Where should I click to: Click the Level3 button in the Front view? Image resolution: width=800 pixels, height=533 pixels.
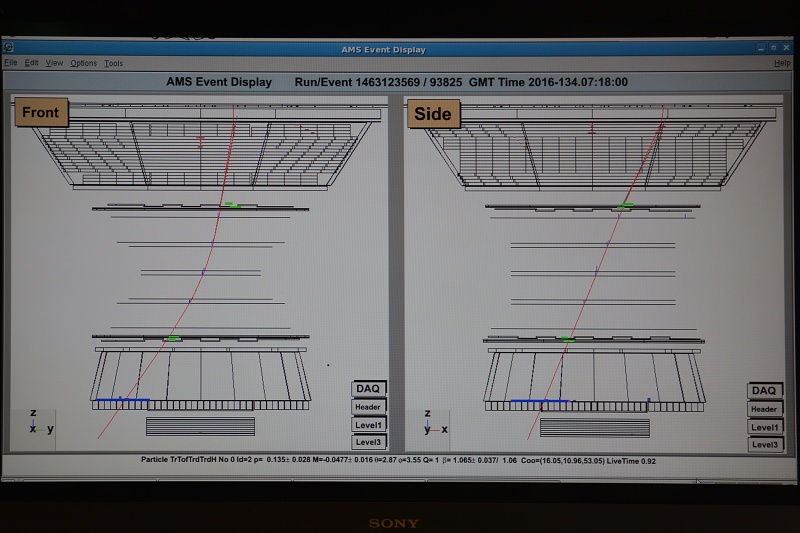[368, 442]
